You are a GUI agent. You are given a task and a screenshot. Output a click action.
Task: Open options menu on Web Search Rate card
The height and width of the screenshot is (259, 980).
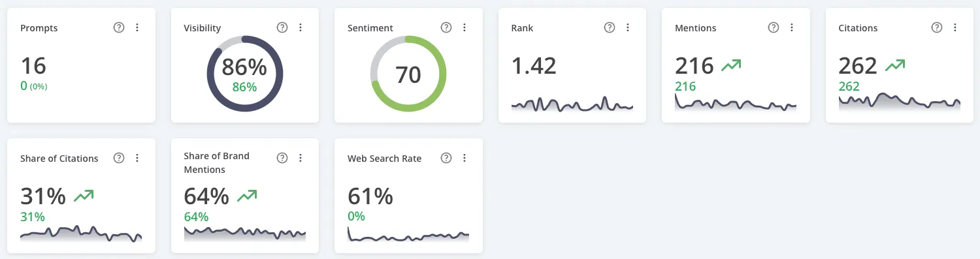click(465, 158)
